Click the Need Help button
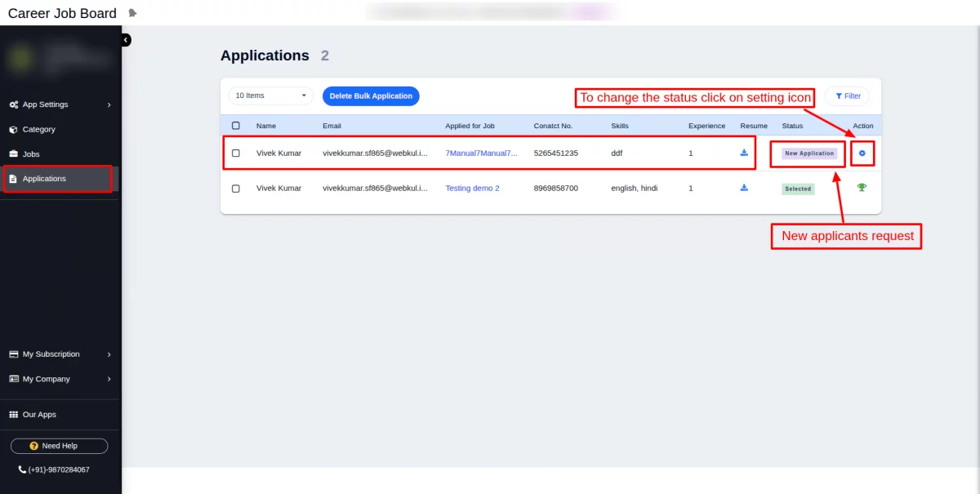980x494 pixels. 59,446
